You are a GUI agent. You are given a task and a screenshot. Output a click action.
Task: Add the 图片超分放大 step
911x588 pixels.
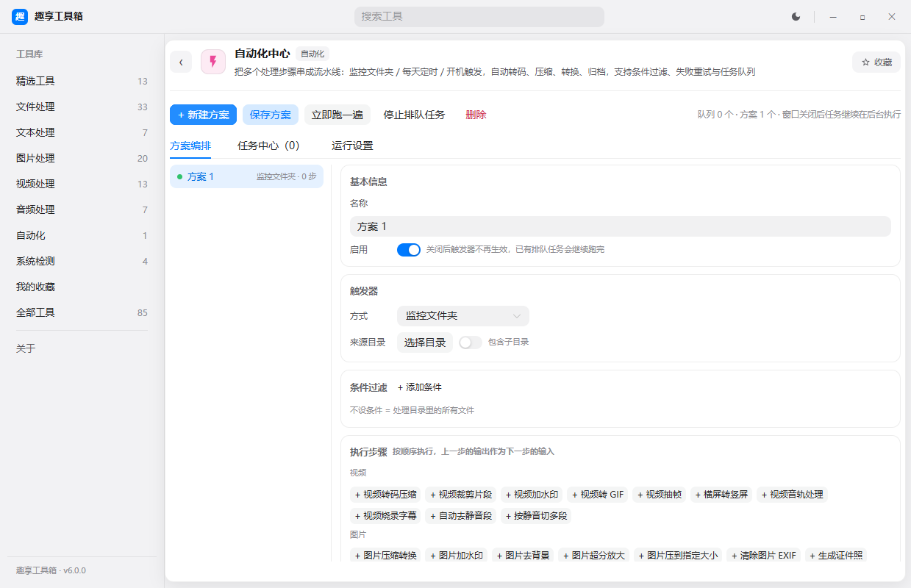[x=593, y=556]
